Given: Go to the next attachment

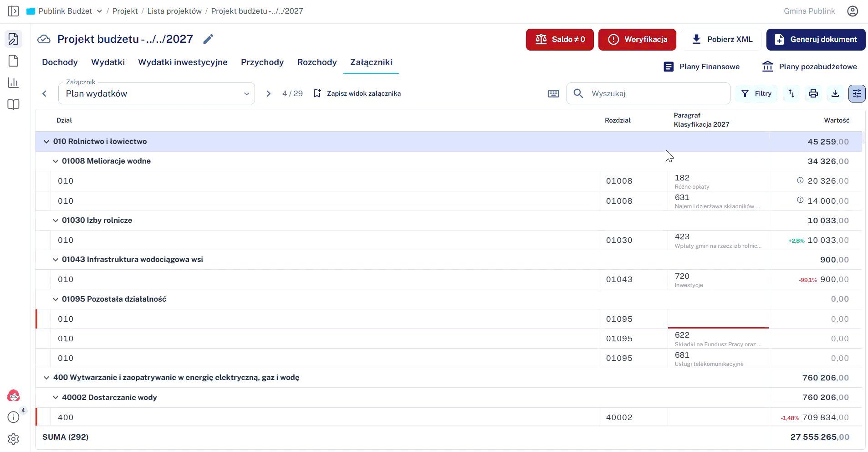Looking at the screenshot, I should pos(268,93).
